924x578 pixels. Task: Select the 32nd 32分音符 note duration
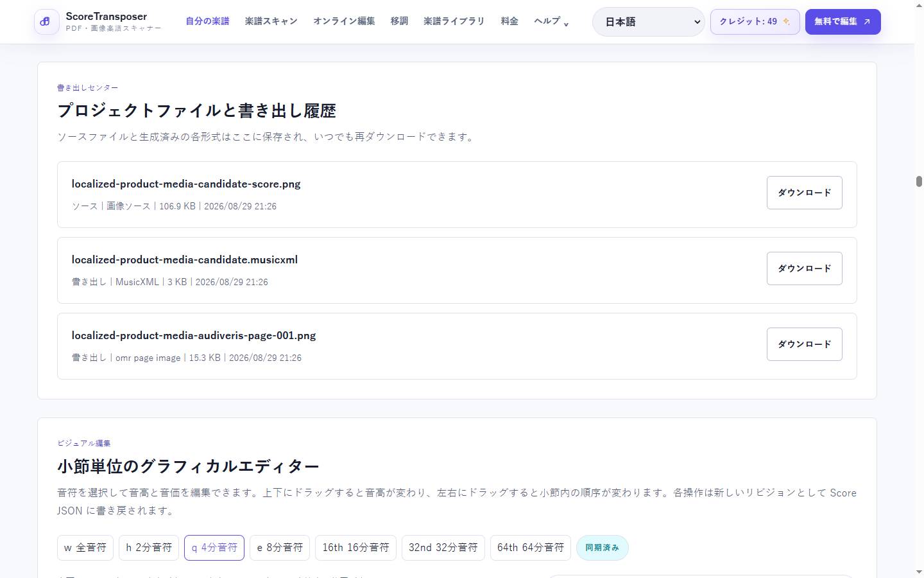[443, 548]
